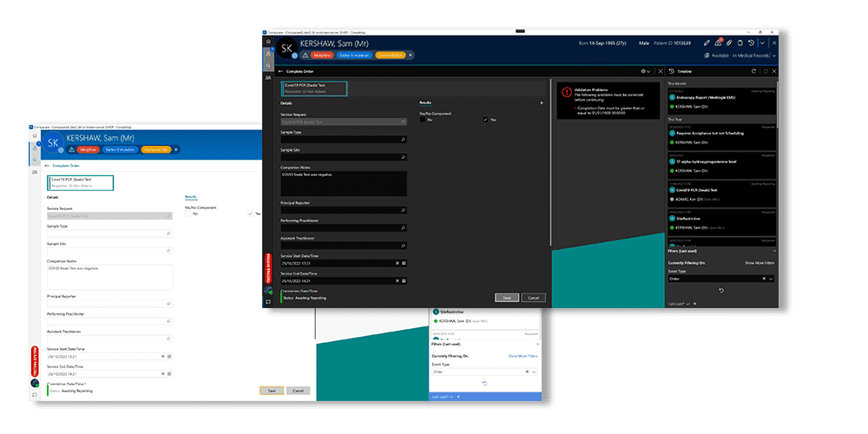
Task: Open calendar for Service End Date, dark window
Action: [x=404, y=280]
